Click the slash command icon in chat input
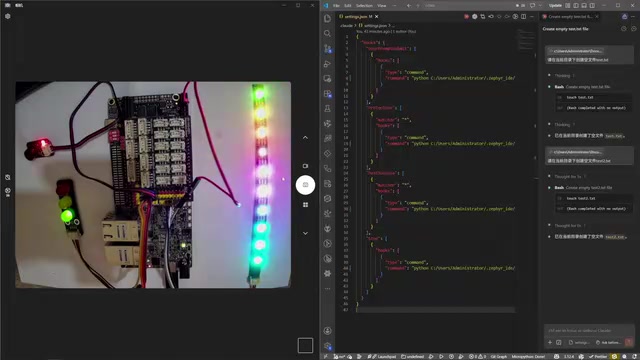The height and width of the screenshot is (360, 640). (559, 342)
